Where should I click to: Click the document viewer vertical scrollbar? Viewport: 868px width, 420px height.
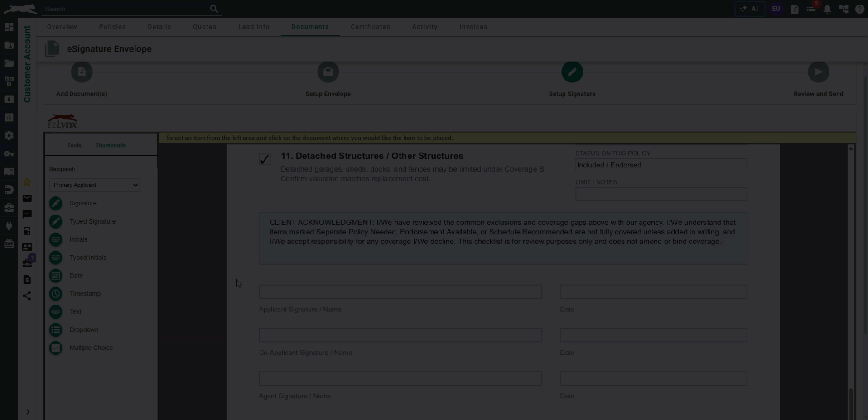851,404
